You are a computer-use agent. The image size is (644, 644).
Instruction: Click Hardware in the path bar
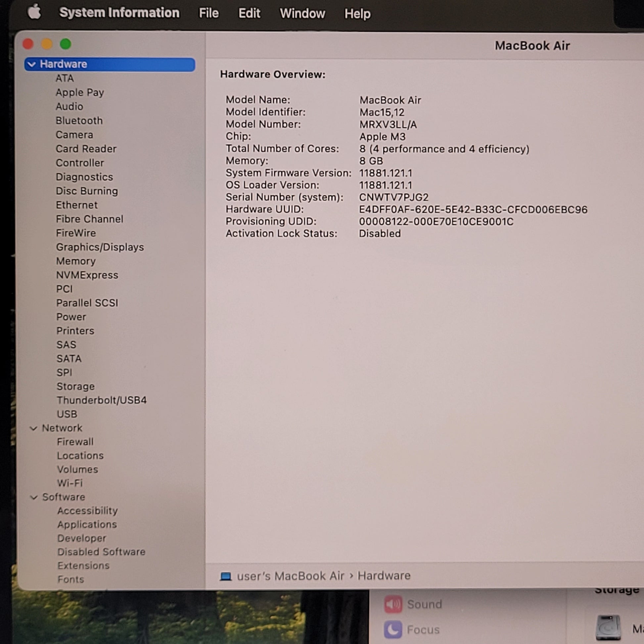pyautogui.click(x=384, y=576)
